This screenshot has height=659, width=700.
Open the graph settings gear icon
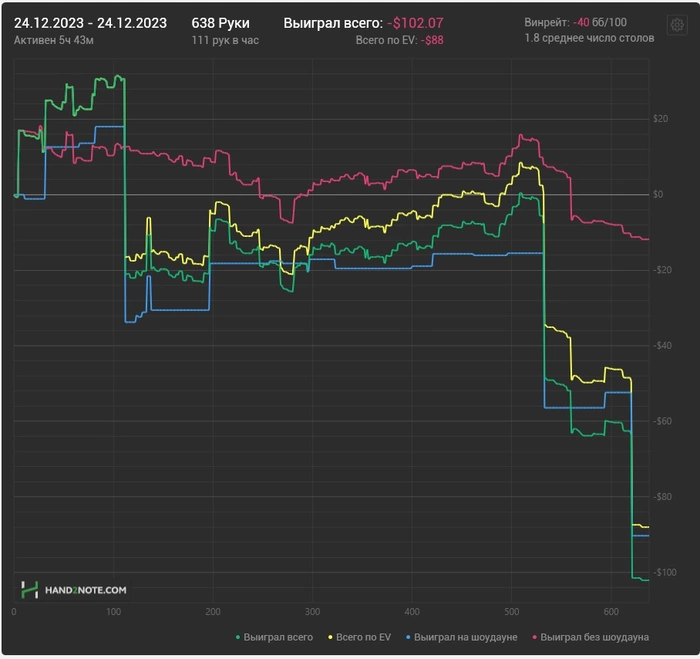[676, 24]
